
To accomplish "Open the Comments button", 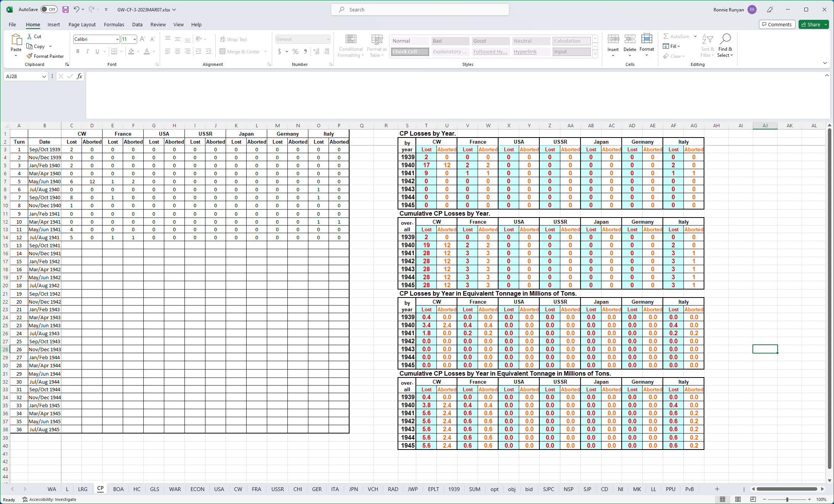I will 777,24.
